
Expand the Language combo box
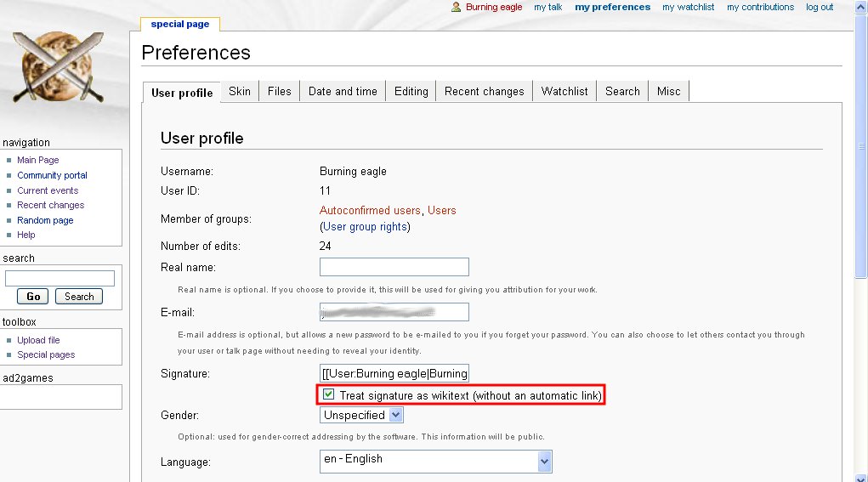click(x=435, y=461)
